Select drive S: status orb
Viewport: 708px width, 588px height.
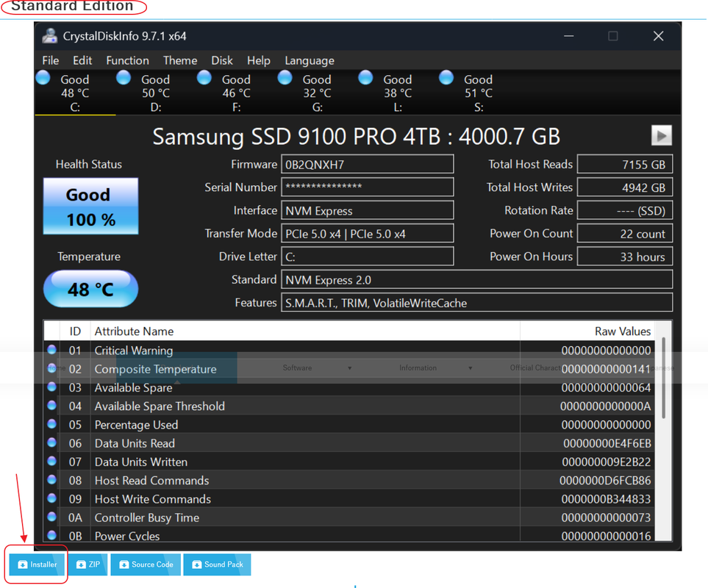point(446,78)
